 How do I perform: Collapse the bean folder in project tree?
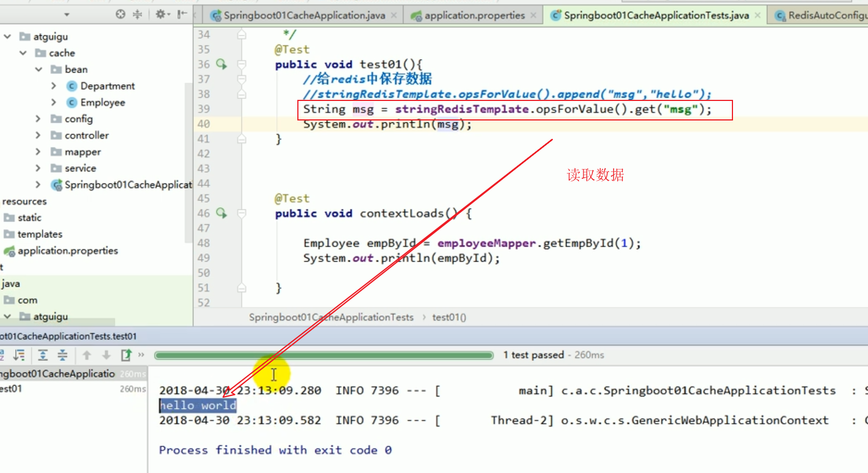pos(38,69)
